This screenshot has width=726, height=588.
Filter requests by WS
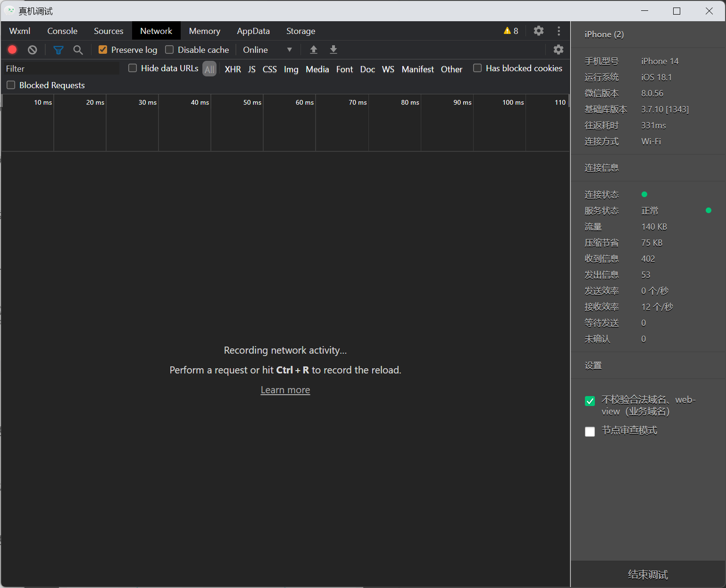388,69
